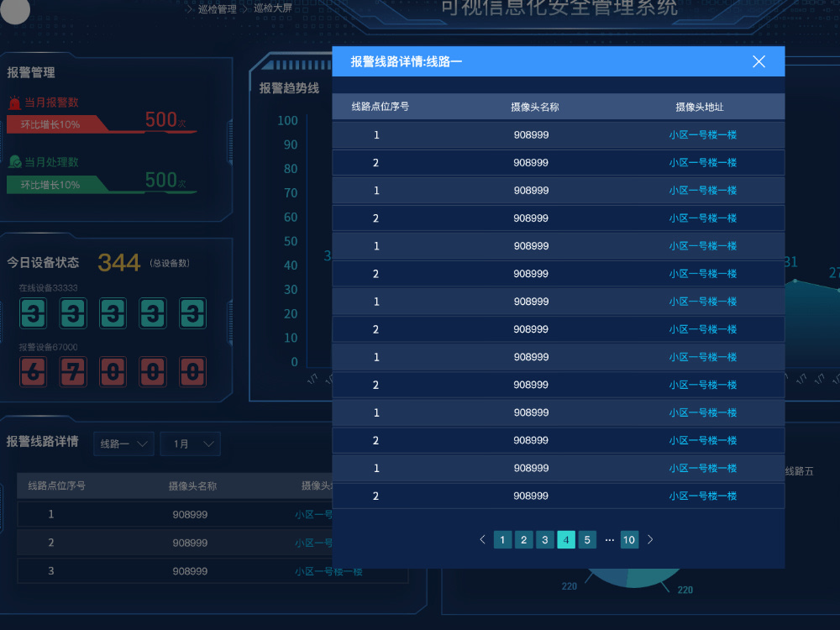Click the red digit 7 tile
This screenshot has width=840, height=630.
pyautogui.click(x=73, y=372)
